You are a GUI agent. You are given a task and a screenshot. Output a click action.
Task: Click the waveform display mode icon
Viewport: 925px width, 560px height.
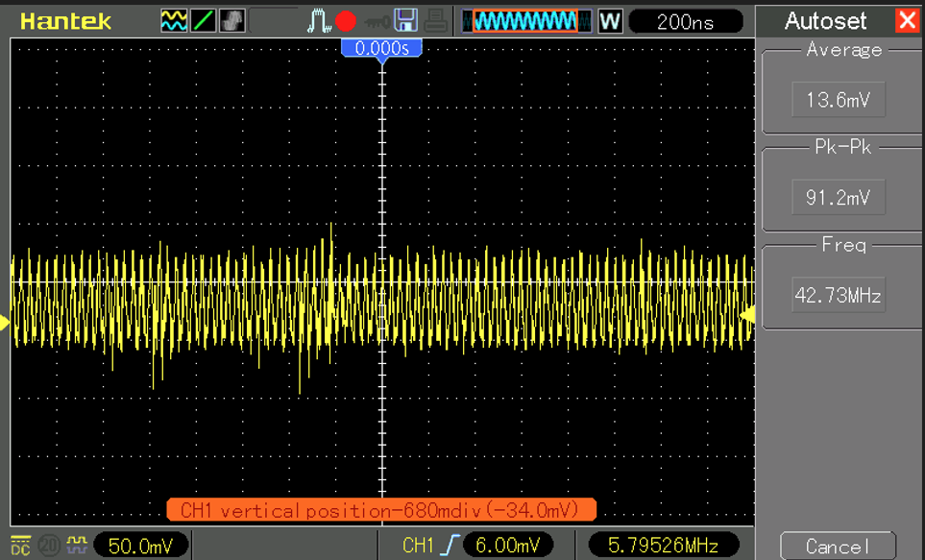coord(174,20)
